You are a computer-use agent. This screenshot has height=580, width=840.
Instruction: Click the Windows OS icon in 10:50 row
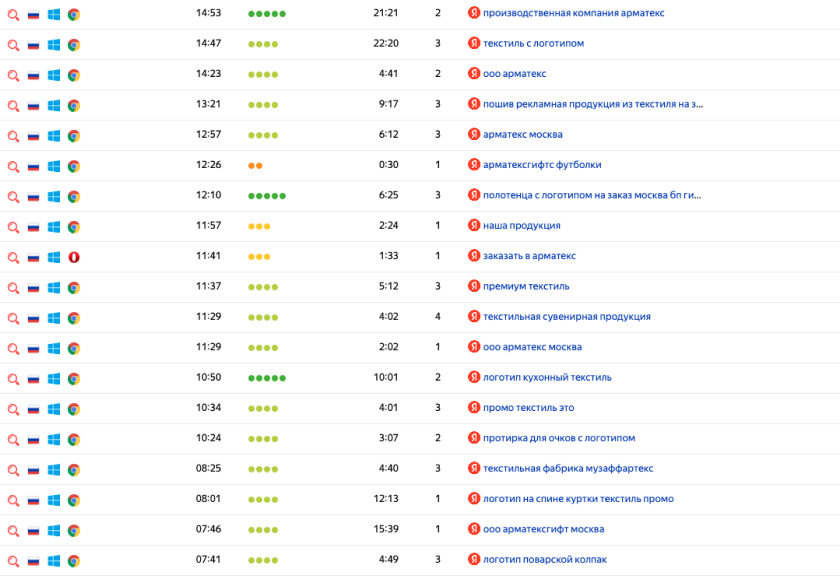54,379
